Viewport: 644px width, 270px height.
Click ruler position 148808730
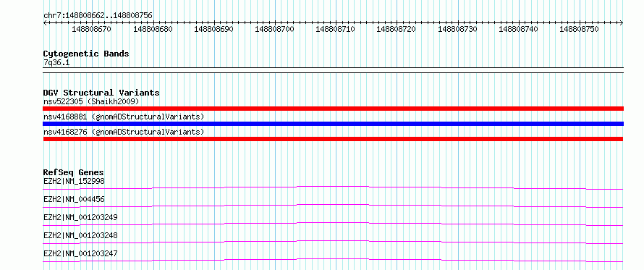pos(457,30)
